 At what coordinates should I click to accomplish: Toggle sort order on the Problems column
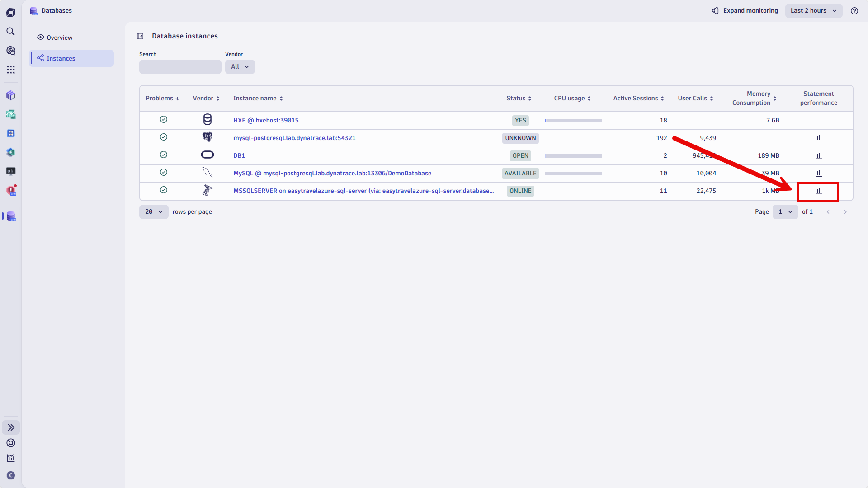pyautogui.click(x=162, y=98)
